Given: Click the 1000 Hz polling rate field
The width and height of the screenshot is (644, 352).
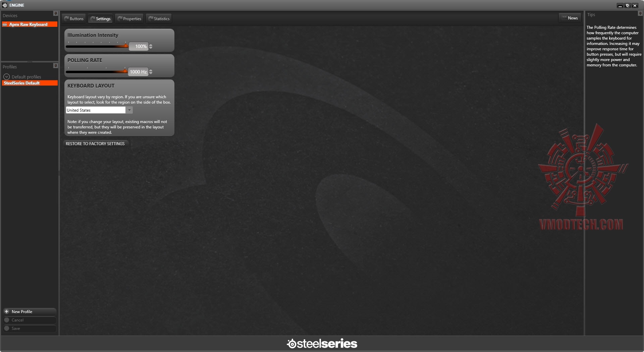Looking at the screenshot, I should [138, 72].
